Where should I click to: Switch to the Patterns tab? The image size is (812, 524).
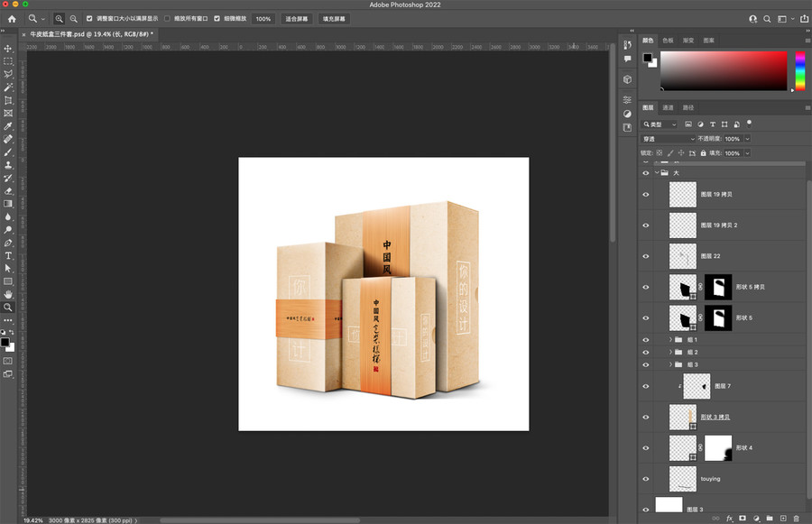click(x=709, y=41)
